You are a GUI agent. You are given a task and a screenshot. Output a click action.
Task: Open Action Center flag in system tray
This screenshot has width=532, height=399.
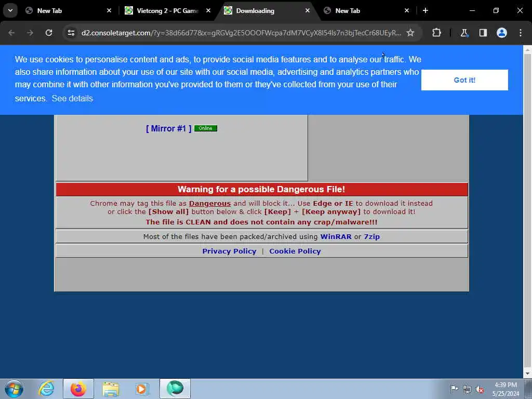(454, 389)
